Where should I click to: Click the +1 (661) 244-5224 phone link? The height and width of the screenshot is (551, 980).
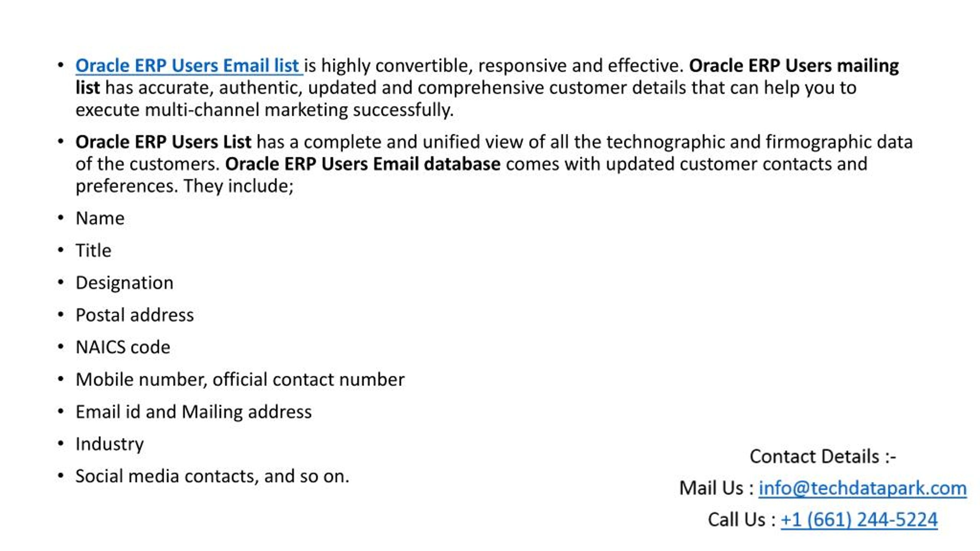pyautogui.click(x=859, y=520)
